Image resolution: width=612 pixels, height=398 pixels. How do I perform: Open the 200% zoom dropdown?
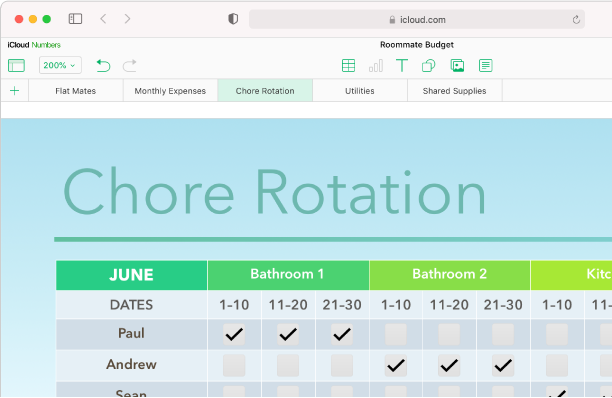click(60, 65)
